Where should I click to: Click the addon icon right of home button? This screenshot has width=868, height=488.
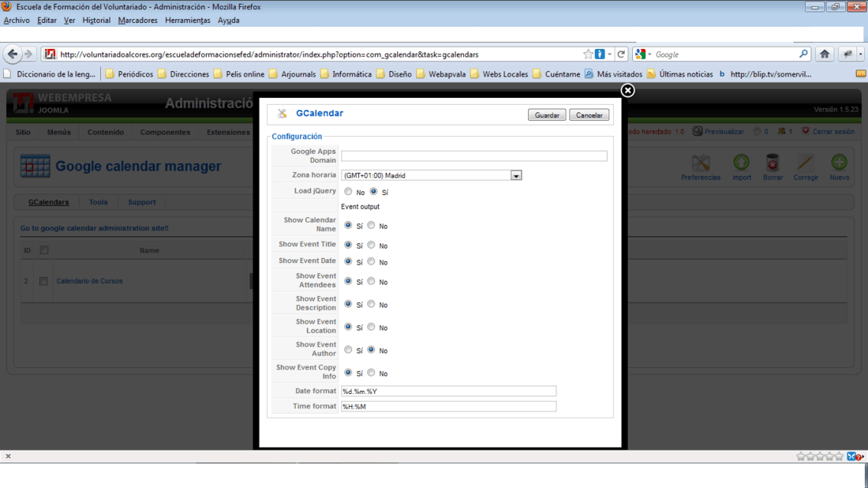coord(847,54)
